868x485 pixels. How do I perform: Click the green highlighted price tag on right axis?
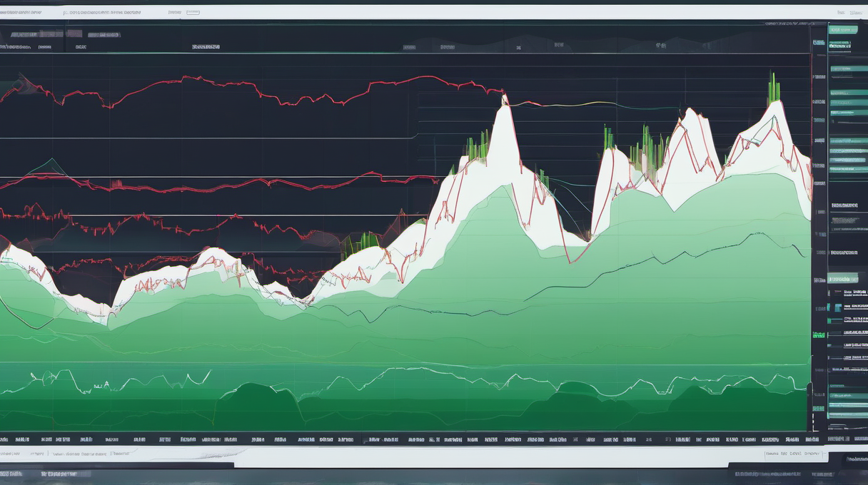pos(818,335)
